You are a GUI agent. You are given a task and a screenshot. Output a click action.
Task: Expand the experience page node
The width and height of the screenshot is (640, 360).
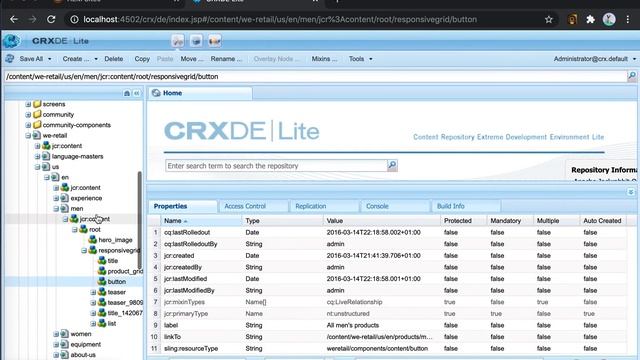pos(56,198)
